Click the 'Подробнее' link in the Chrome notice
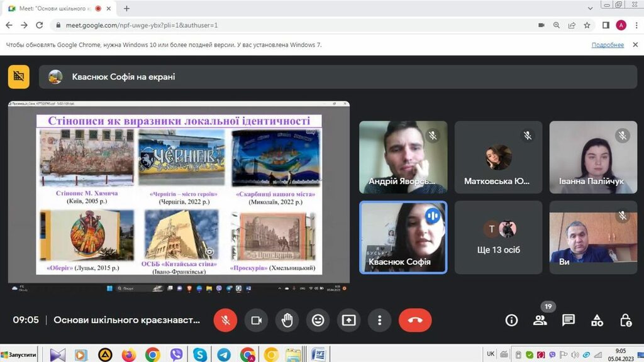644x362 pixels. click(608, 45)
